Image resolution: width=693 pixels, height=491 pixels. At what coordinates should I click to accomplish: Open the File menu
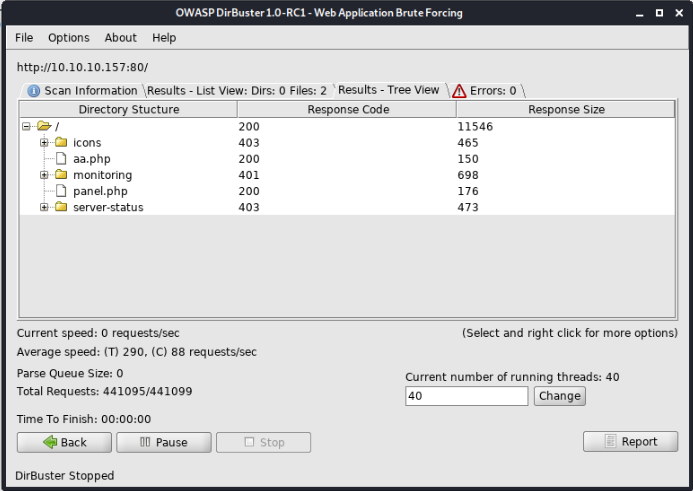coord(24,38)
